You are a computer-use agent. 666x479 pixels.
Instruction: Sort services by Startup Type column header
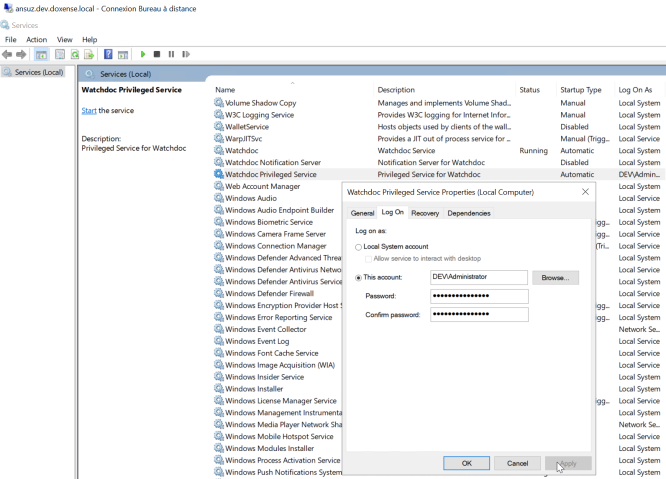pos(580,90)
